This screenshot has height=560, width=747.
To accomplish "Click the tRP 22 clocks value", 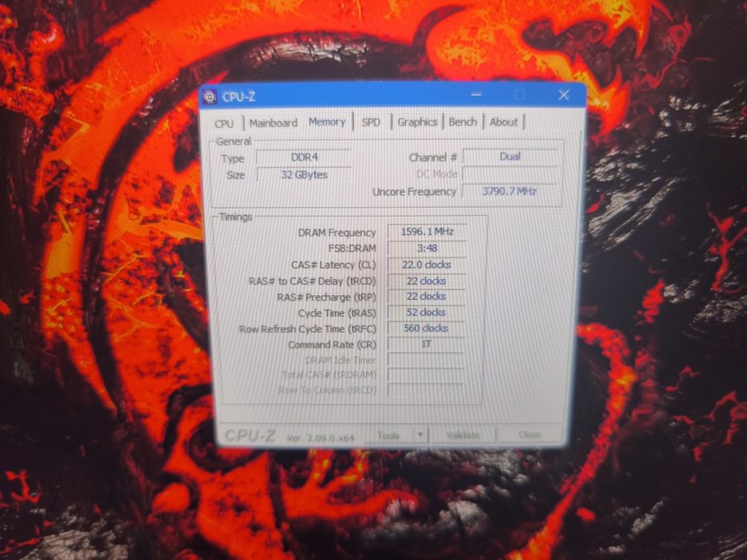I will (427, 296).
